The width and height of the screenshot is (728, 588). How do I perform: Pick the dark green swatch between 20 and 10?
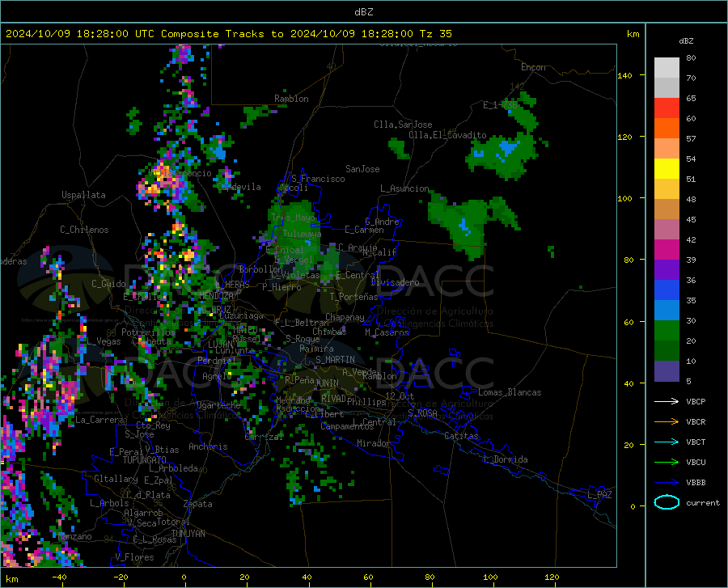tap(667, 351)
